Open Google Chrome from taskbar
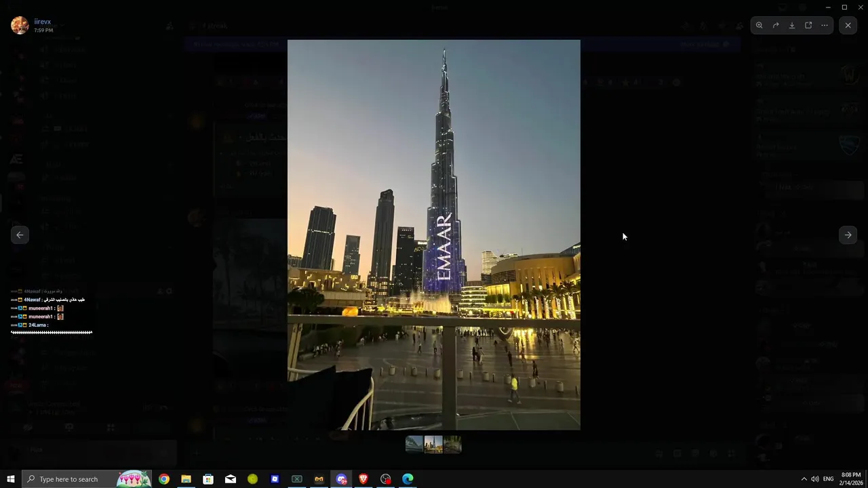The image size is (868, 488). pyautogui.click(x=164, y=479)
